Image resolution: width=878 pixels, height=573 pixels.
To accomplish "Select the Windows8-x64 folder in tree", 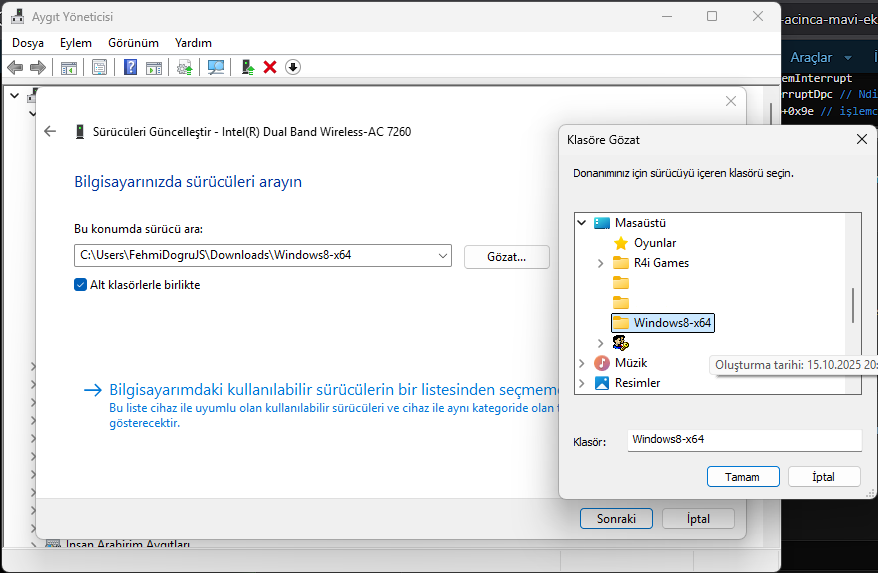I will pyautogui.click(x=663, y=323).
